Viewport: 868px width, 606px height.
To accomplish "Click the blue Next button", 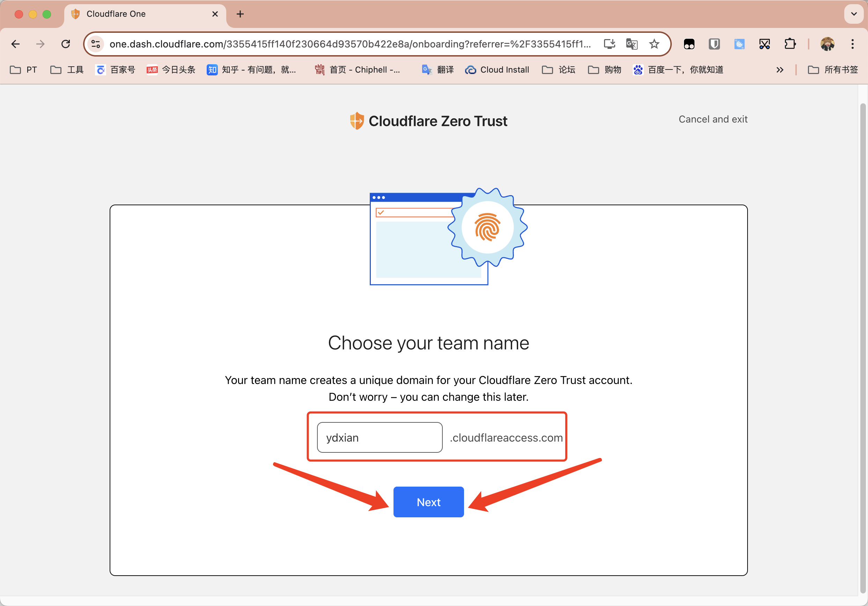I will [428, 502].
